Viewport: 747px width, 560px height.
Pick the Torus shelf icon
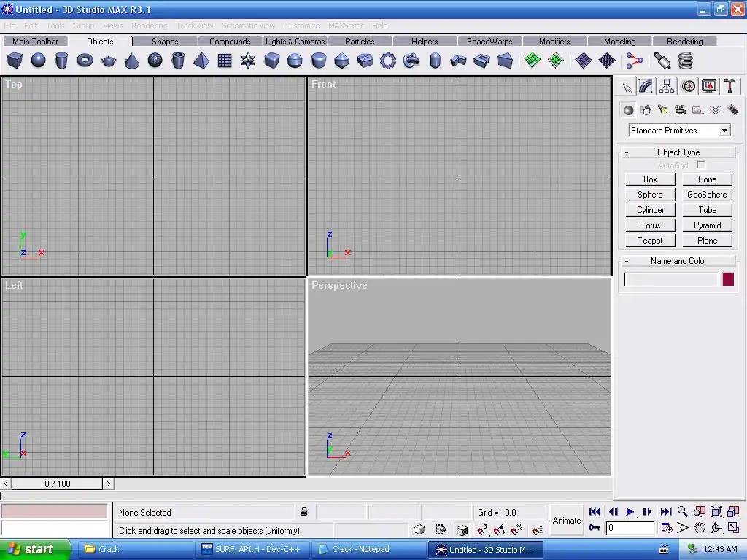[x=85, y=61]
